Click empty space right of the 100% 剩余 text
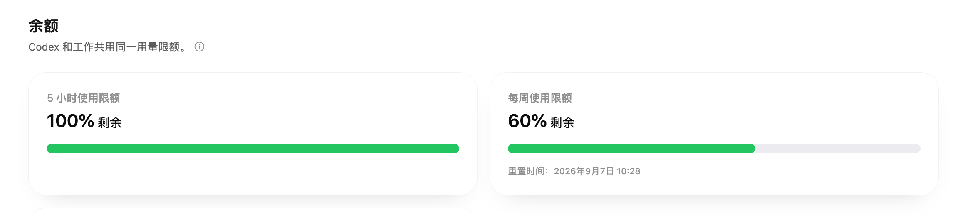The width and height of the screenshot is (980, 215). (x=291, y=121)
